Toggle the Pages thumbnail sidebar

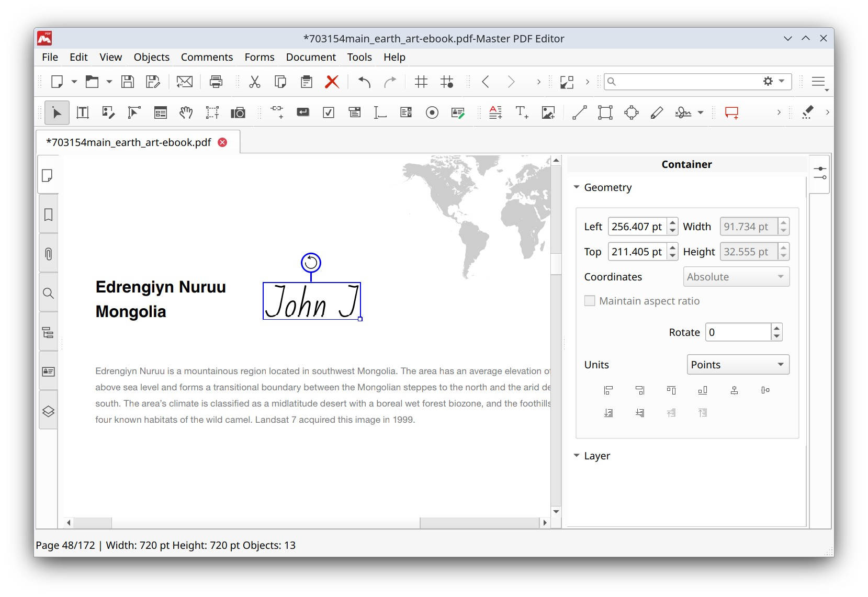click(48, 175)
